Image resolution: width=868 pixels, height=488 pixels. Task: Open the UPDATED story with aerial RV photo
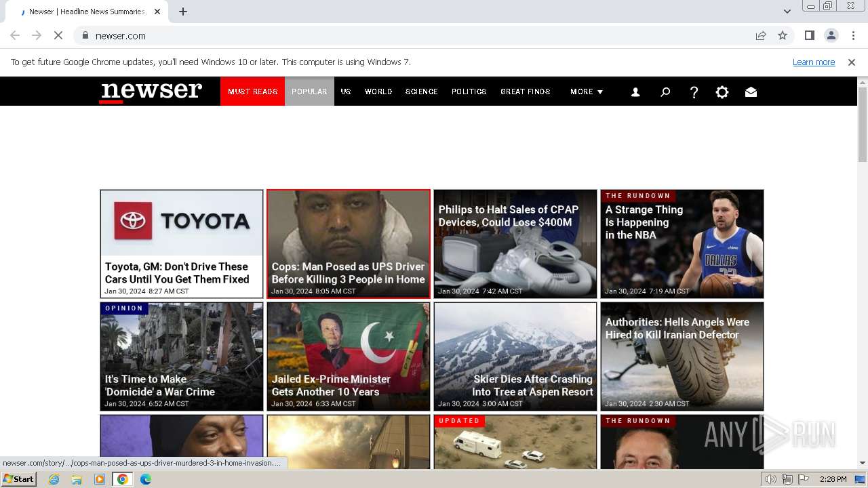515,442
